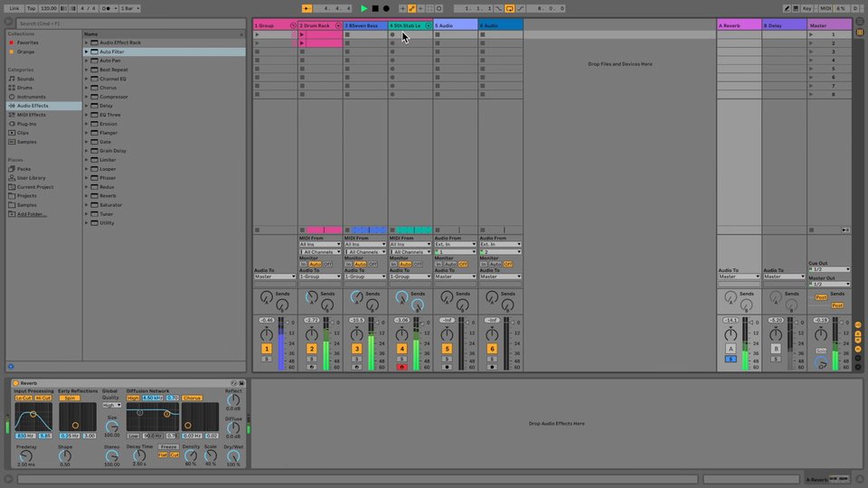Click the Reverb save preset icon

click(x=241, y=383)
